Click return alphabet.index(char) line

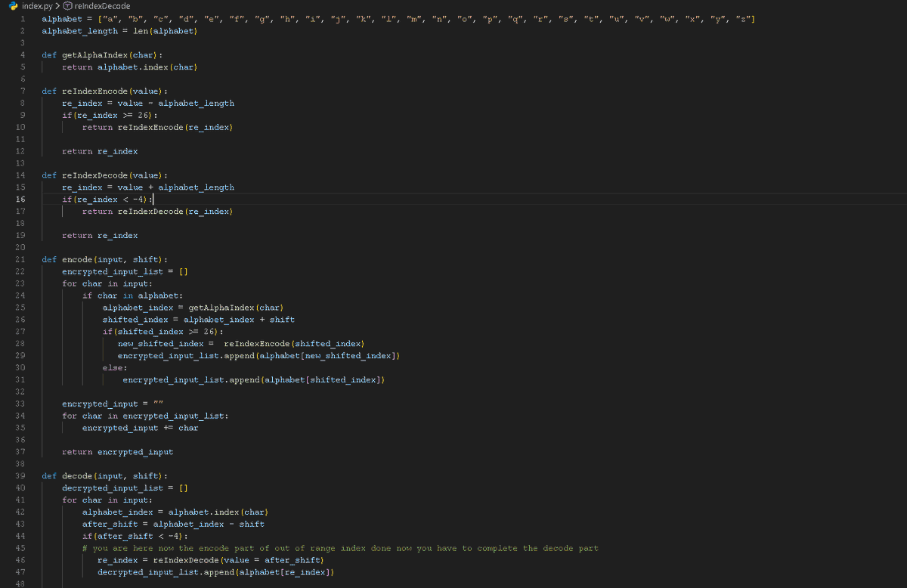pyautogui.click(x=130, y=67)
